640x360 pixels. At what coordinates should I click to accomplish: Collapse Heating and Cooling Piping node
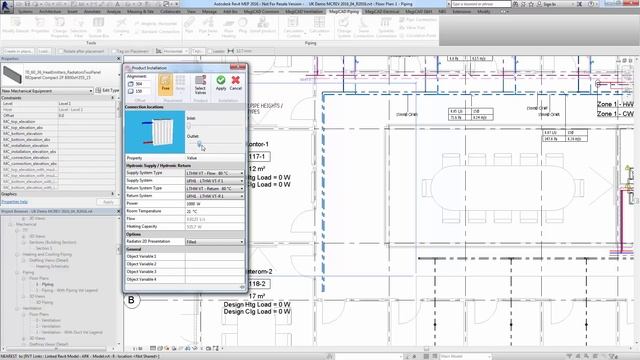pos(17,254)
